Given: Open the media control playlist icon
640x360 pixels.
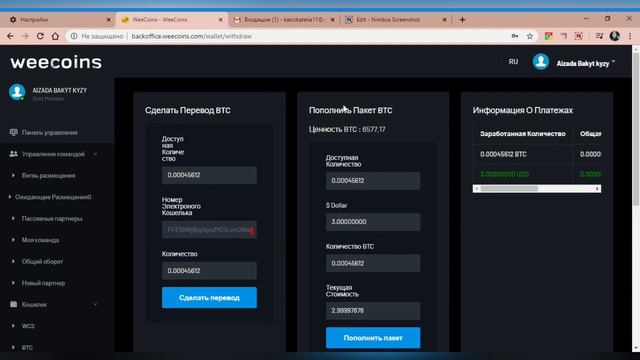Looking at the screenshot, I should (599, 36).
